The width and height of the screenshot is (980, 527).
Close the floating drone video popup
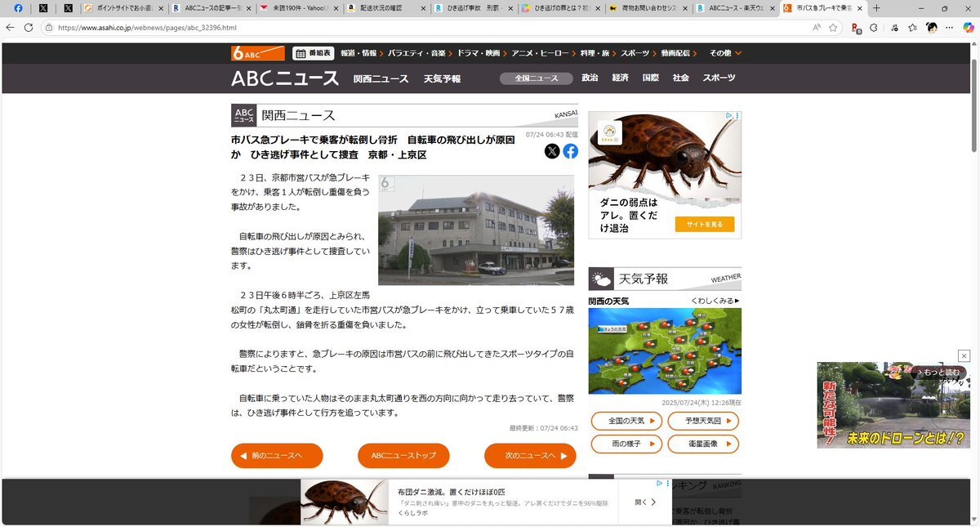pos(964,355)
